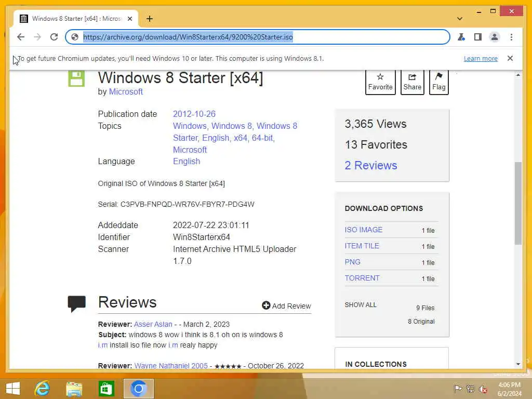Open the 64-bit topic link
The image size is (532, 399).
coord(262,138)
